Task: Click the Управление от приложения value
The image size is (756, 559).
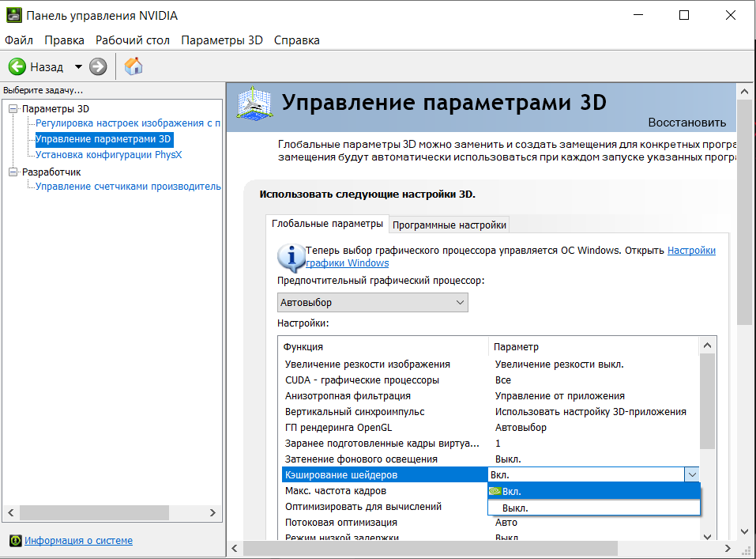Action: pyautogui.click(x=560, y=396)
